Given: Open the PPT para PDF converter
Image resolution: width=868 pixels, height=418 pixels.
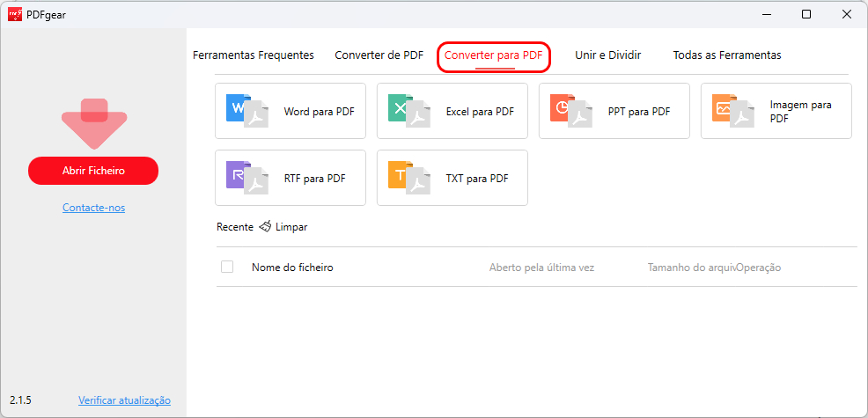Looking at the screenshot, I should 614,111.
